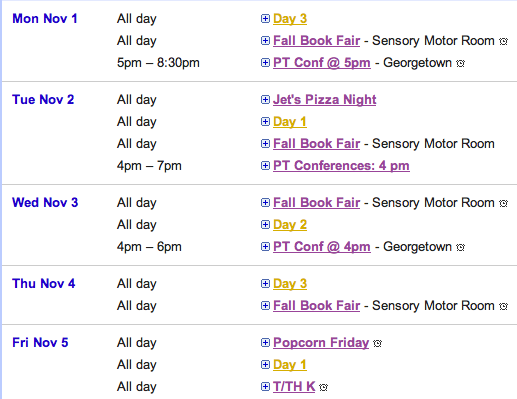Click reminder alarm icon beside Popcorn Friday
Image resolution: width=517 pixels, height=399 pixels.
377,343
